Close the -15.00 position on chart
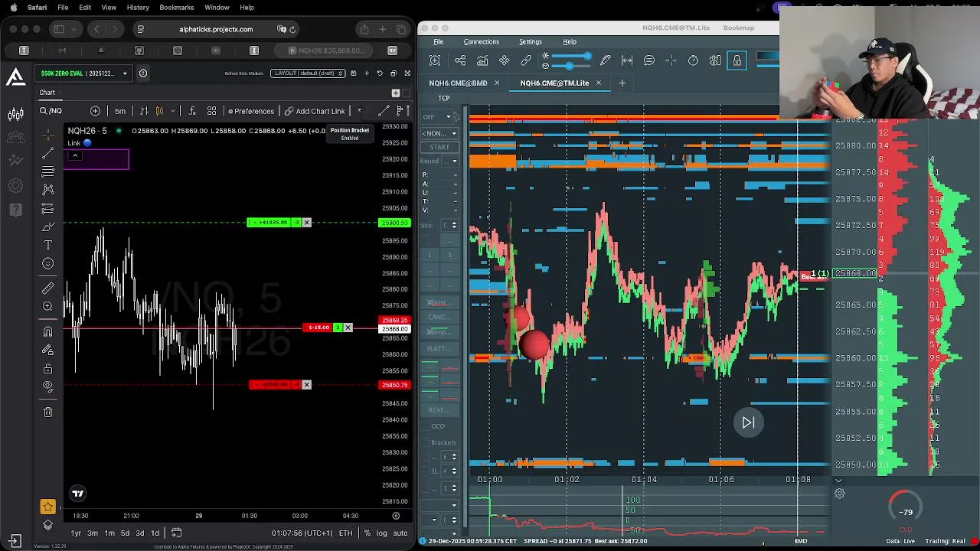 [348, 328]
